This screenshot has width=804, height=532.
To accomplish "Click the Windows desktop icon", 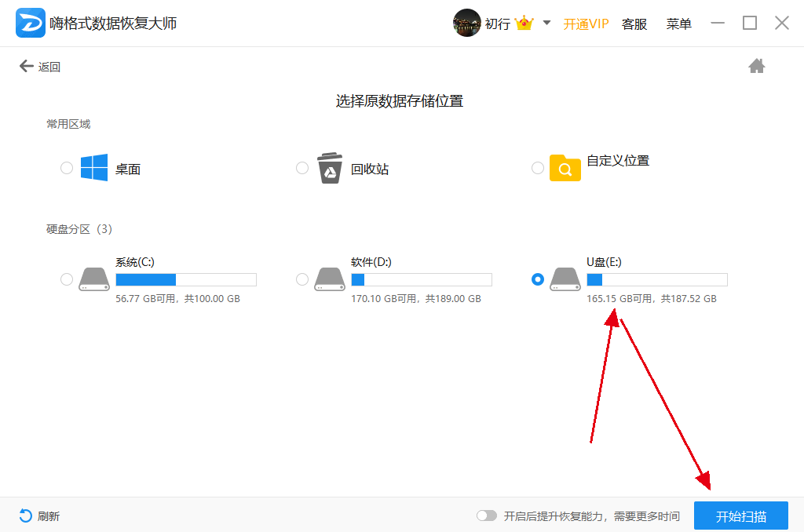I will point(94,168).
